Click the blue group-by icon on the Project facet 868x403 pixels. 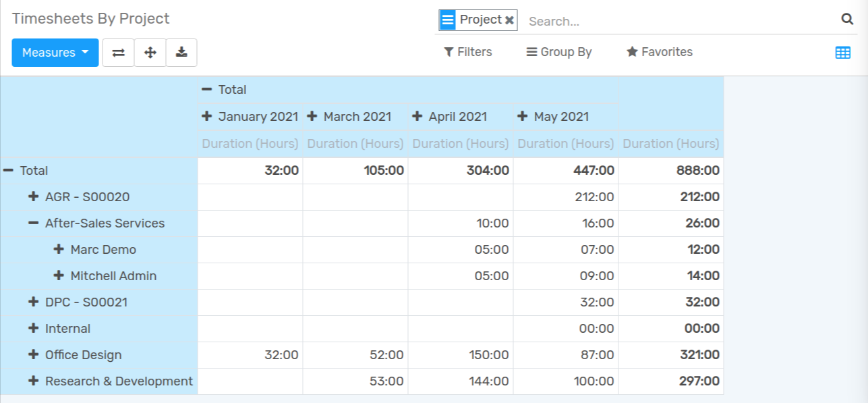(447, 20)
